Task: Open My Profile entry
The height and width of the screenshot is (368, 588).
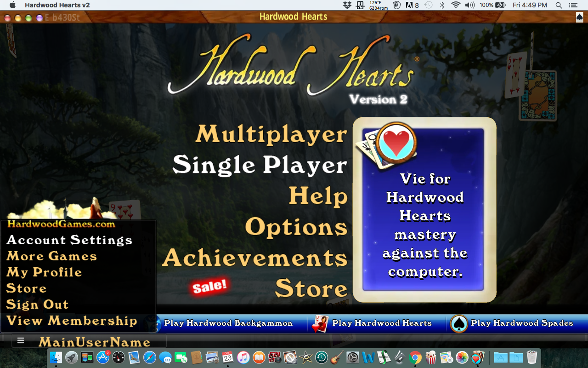Action: pos(44,272)
